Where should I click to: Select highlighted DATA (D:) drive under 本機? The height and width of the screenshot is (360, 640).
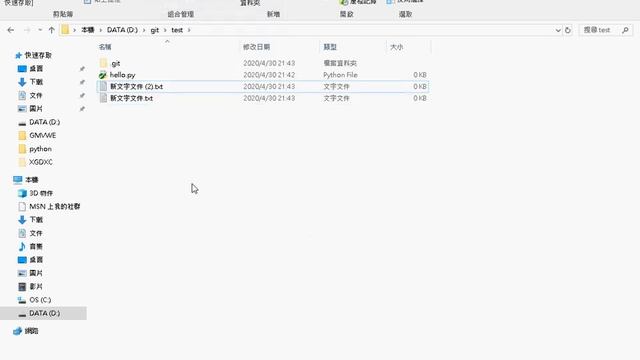[x=44, y=313]
